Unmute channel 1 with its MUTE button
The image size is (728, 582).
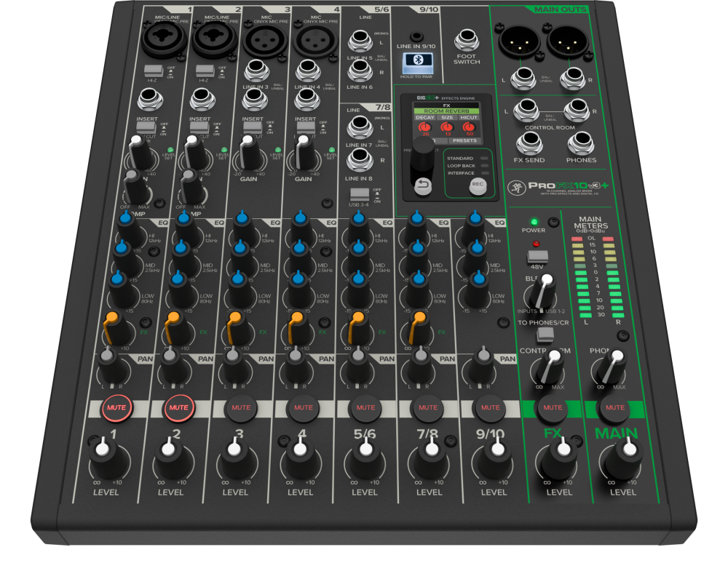point(116,408)
